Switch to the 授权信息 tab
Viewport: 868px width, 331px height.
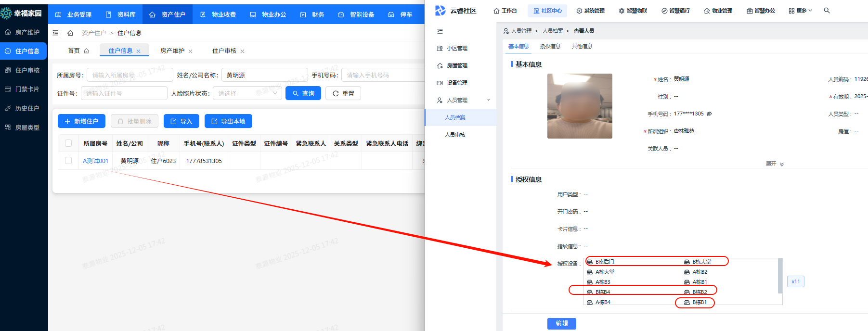pos(550,46)
